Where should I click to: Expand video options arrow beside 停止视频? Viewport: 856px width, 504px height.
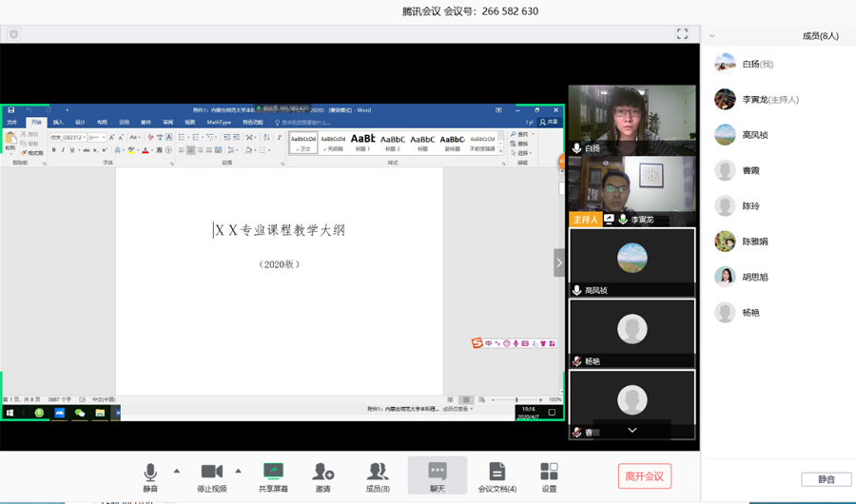(x=238, y=471)
